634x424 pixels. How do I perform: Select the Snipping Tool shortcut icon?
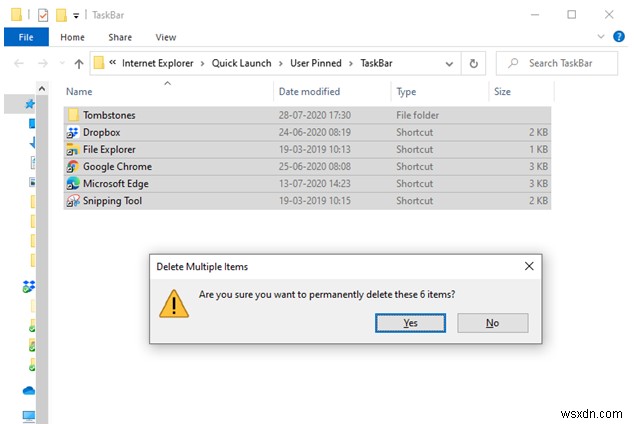click(x=73, y=201)
